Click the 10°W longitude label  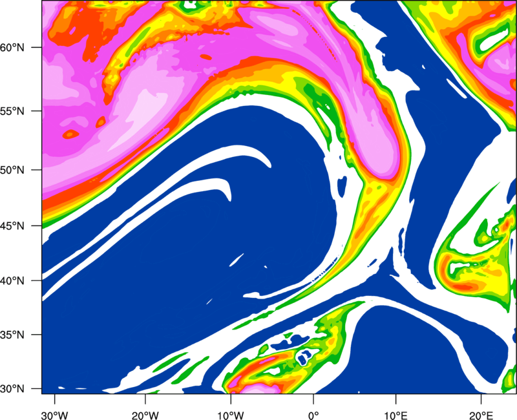pos(230,415)
